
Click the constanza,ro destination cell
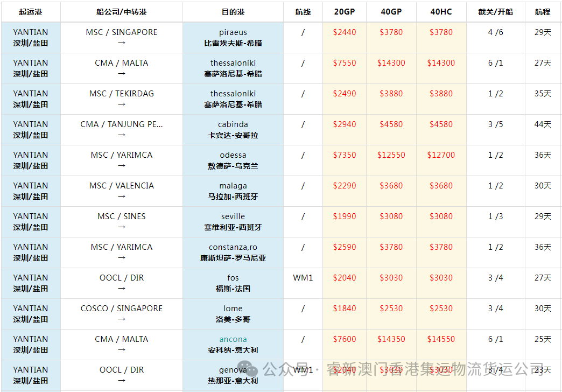tap(233, 253)
